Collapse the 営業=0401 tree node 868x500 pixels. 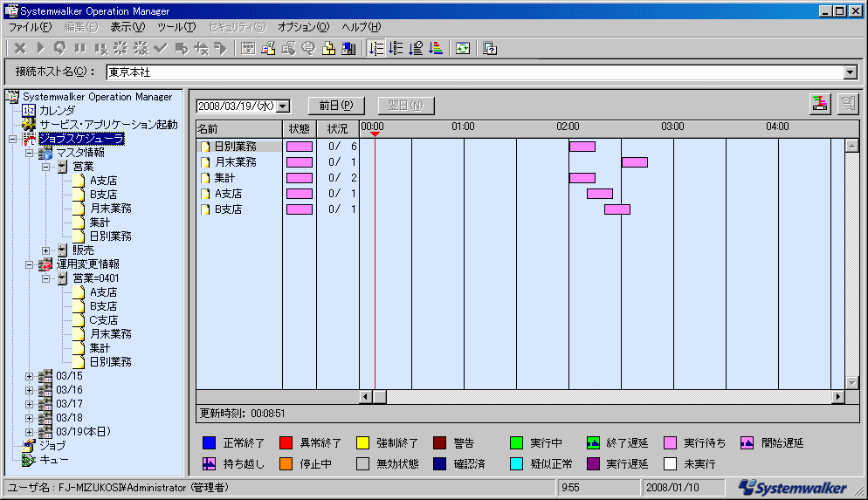click(x=46, y=278)
